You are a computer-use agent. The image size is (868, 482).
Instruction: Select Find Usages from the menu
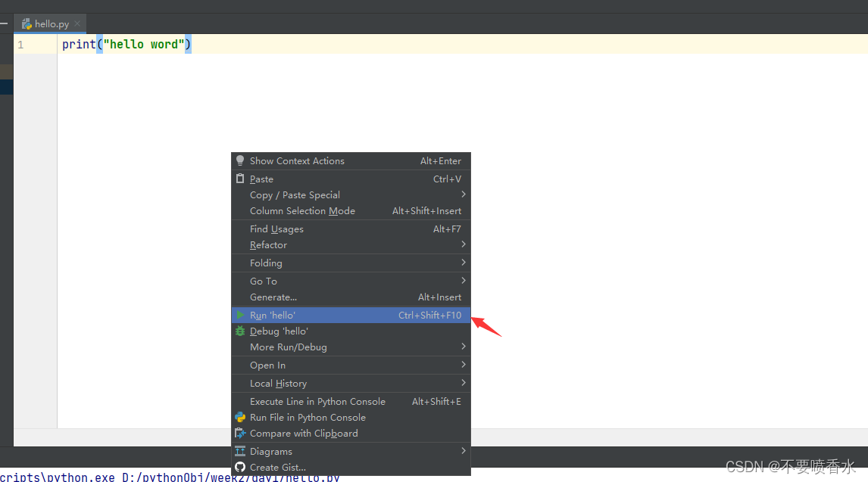point(276,229)
